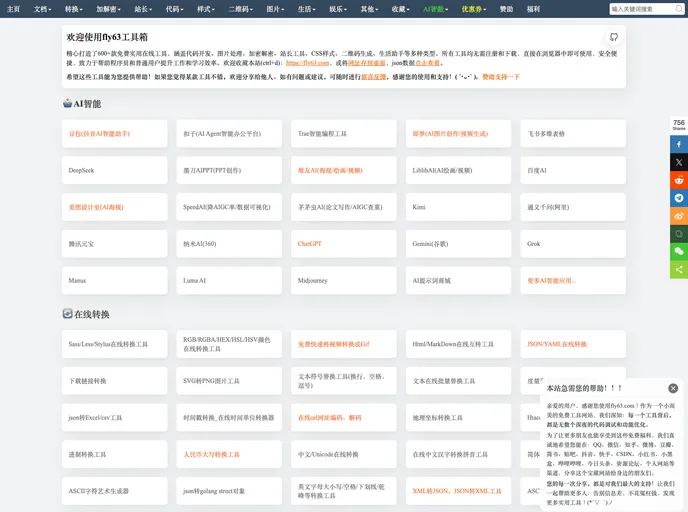Close the 本站急需您的帮助 popup
This screenshot has height=512, width=688.
click(673, 388)
